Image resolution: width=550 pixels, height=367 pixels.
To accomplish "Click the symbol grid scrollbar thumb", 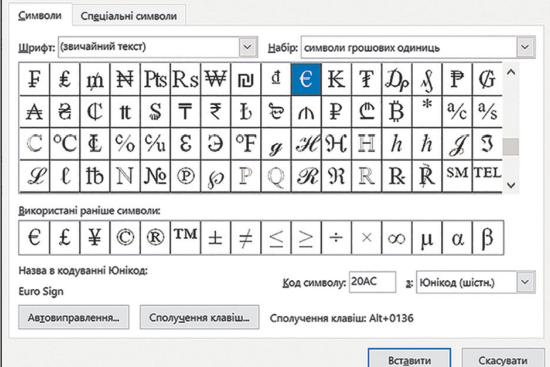I will (511, 147).
